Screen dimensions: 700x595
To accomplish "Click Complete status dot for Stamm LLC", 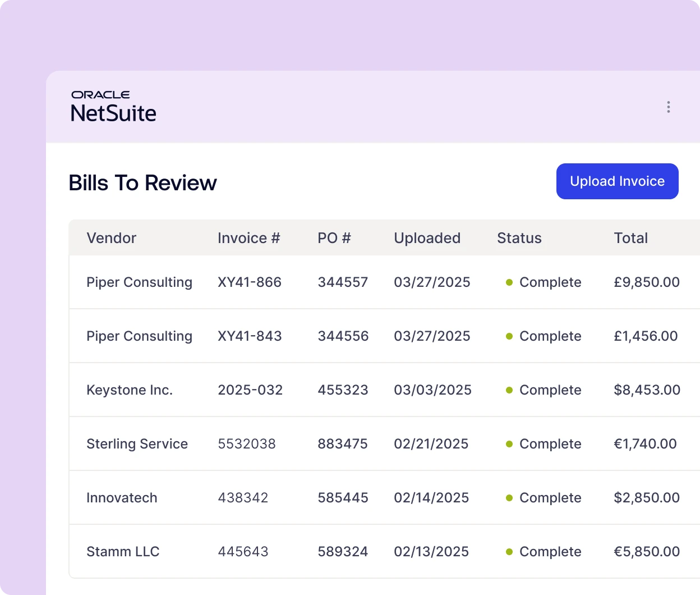I will point(509,552).
